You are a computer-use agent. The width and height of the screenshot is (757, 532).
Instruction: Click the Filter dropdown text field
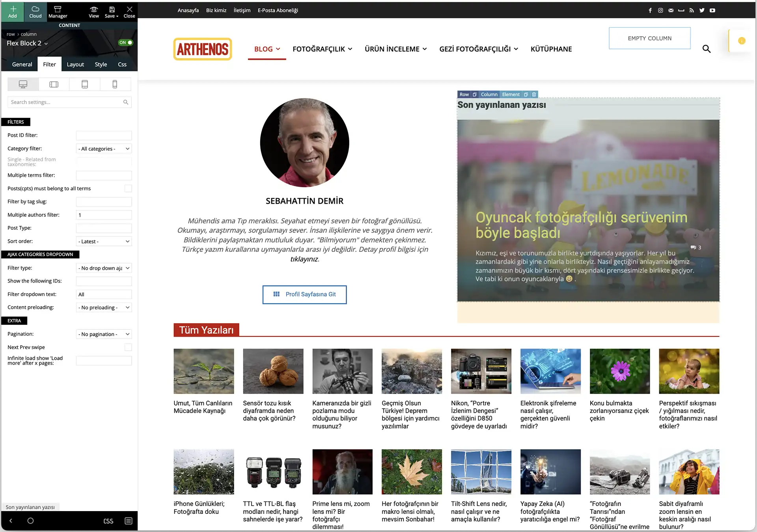[x=104, y=294]
